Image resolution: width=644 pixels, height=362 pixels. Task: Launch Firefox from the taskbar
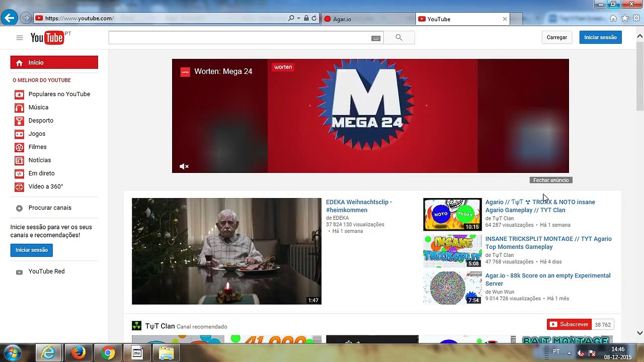(x=78, y=353)
